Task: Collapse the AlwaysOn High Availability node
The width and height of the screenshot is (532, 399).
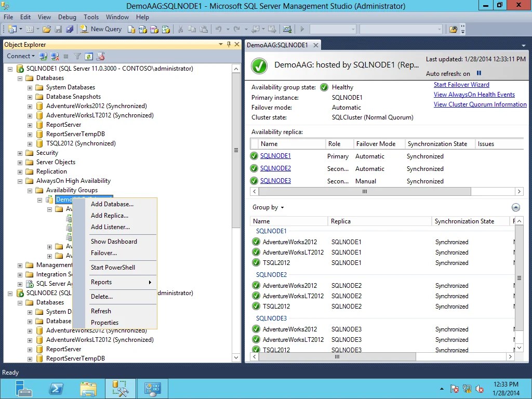Action: (20, 181)
